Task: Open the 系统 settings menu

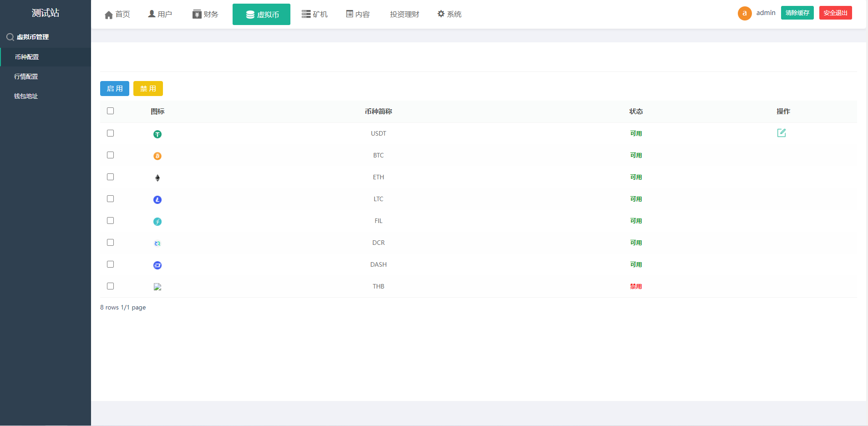Action: 449,14
